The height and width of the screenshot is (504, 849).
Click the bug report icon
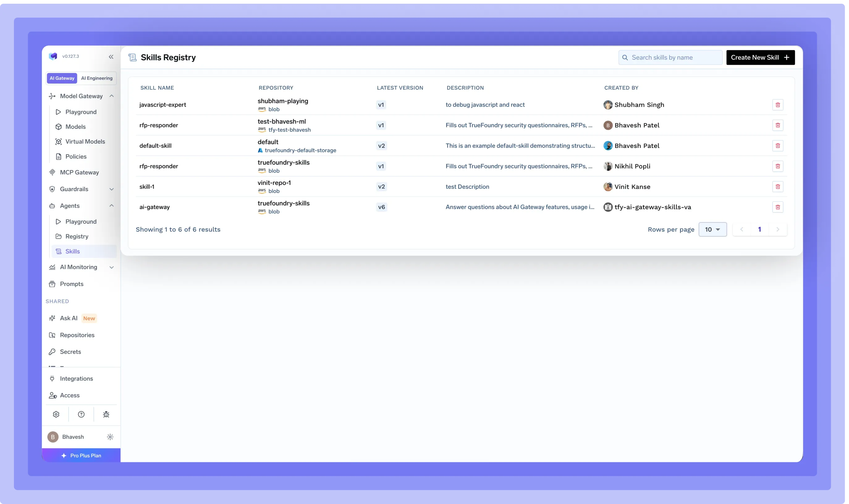[x=106, y=414]
